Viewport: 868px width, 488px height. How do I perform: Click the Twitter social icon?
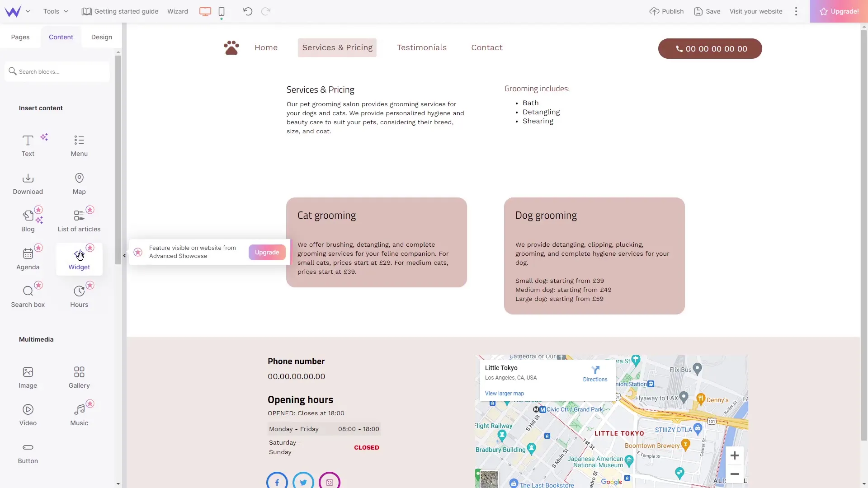click(303, 481)
